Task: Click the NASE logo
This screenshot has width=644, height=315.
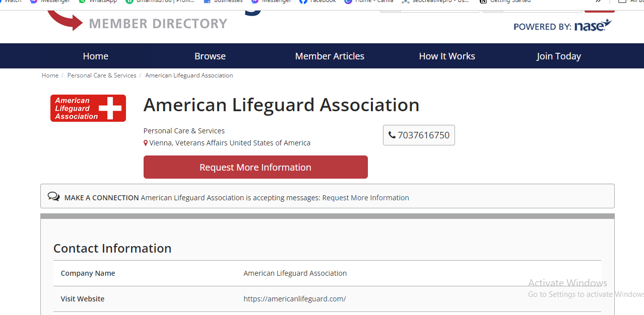Action: 593,26
